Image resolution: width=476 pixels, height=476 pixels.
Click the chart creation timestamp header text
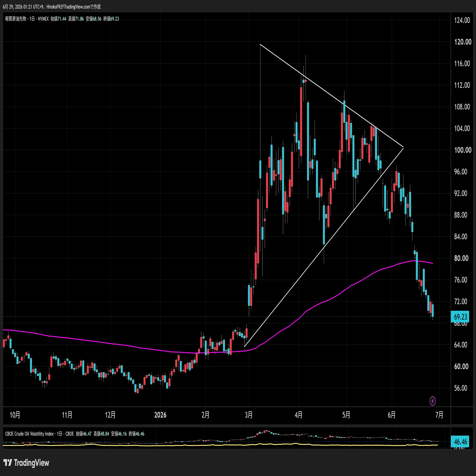pos(52,7)
